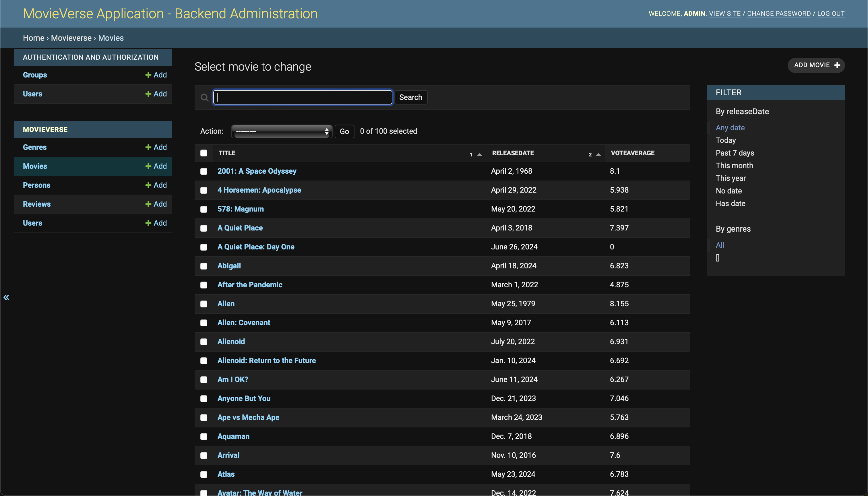
Task: Click Add link for Genres
Action: pyautogui.click(x=156, y=147)
